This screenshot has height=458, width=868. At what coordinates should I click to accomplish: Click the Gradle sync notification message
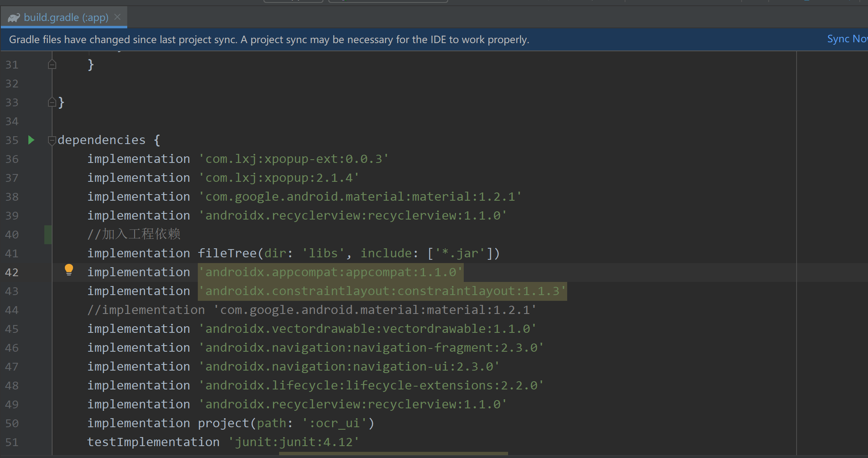pyautogui.click(x=269, y=39)
